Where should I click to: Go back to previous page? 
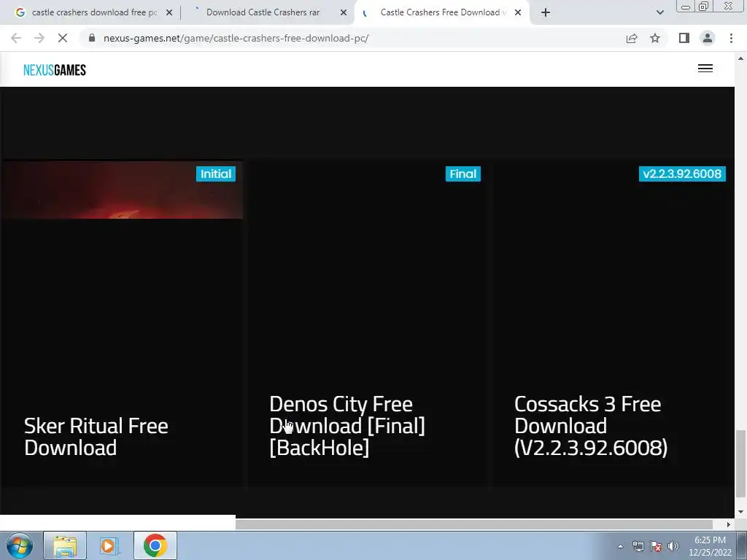point(16,38)
